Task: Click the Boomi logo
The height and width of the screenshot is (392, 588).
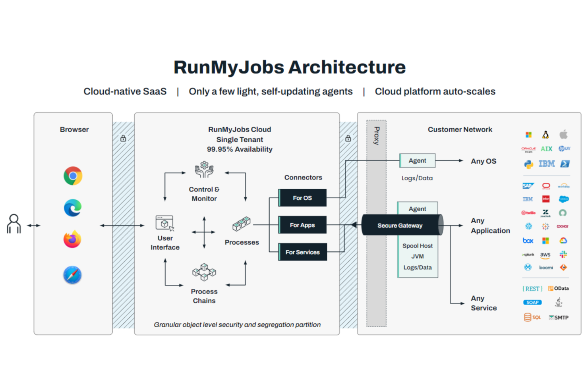Action: [x=546, y=268]
